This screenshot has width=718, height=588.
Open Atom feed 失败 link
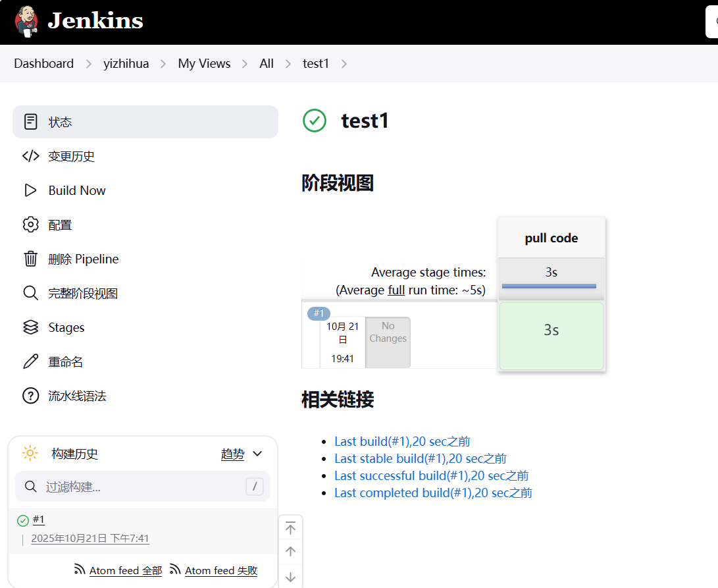pyautogui.click(x=221, y=571)
